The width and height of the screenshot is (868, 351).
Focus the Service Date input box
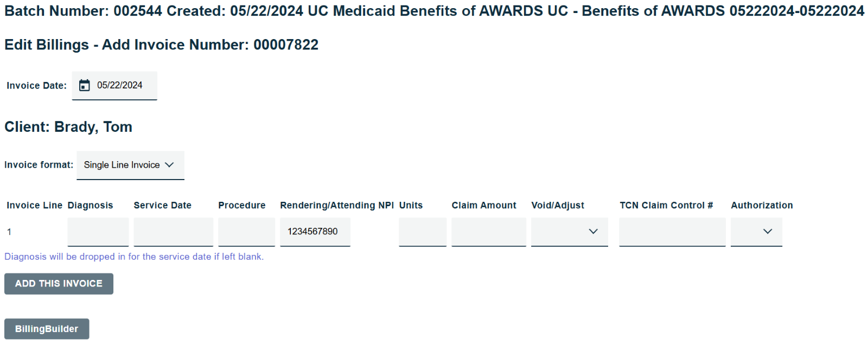coord(173,232)
